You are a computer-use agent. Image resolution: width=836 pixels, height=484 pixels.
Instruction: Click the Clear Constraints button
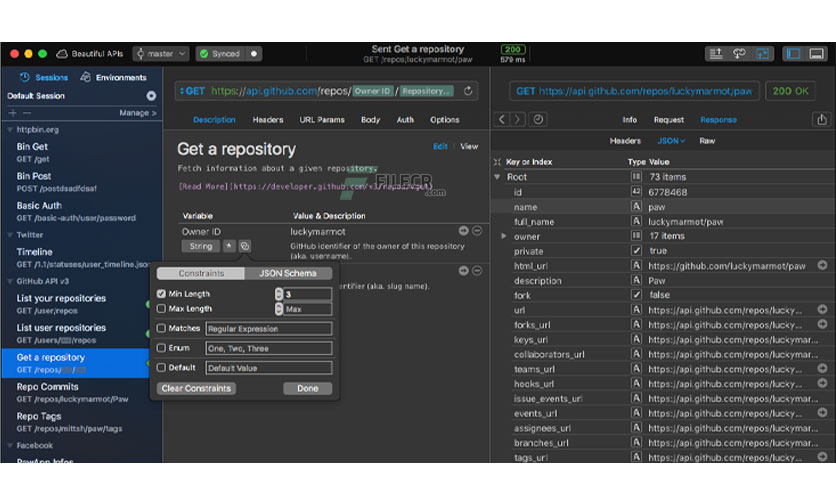[196, 389]
